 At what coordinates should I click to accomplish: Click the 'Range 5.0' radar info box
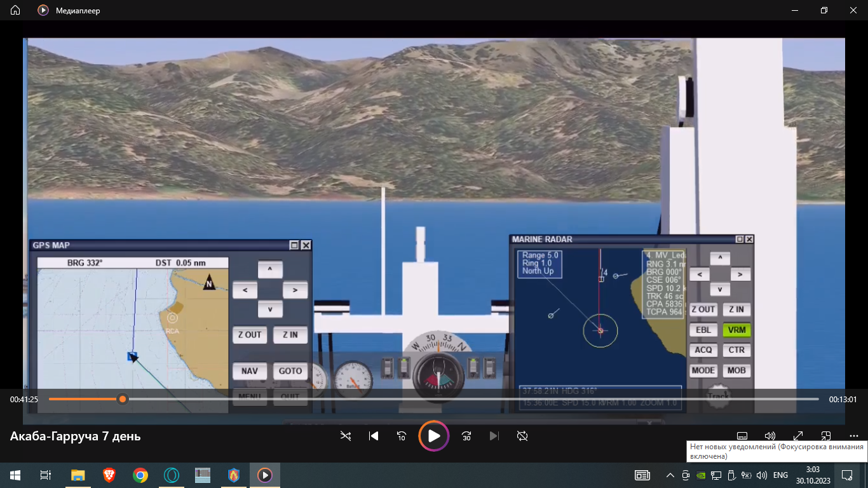(x=539, y=264)
